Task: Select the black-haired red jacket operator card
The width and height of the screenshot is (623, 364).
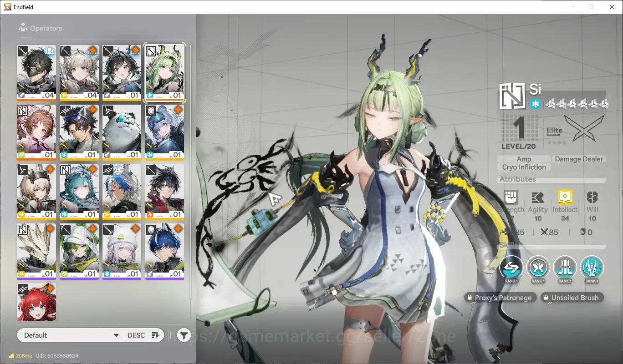Action: (165, 192)
